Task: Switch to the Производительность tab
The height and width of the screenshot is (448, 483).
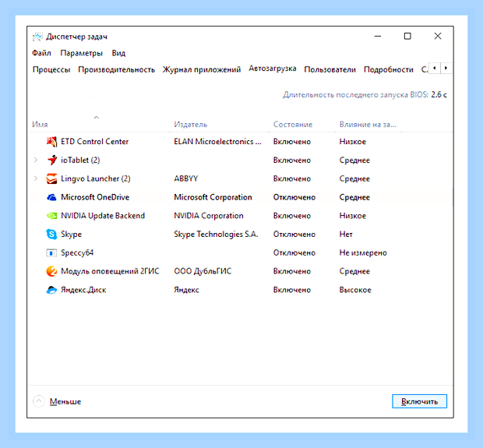Action: [x=116, y=69]
